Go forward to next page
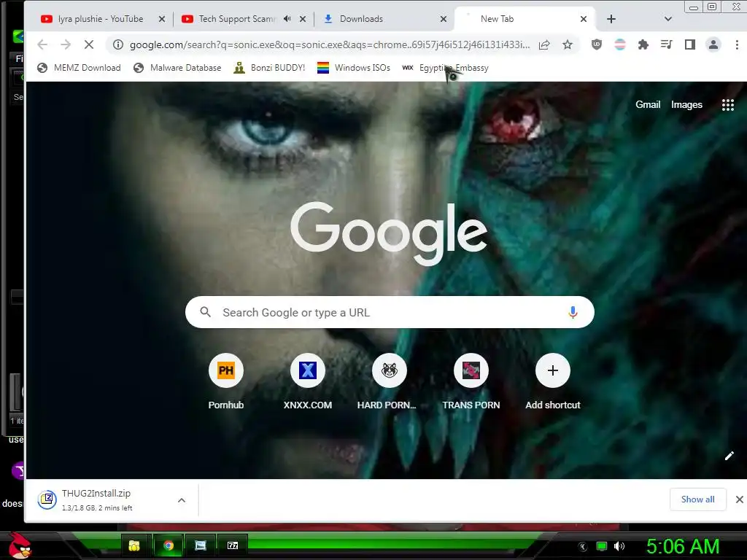This screenshot has height=560, width=747. pos(66,44)
